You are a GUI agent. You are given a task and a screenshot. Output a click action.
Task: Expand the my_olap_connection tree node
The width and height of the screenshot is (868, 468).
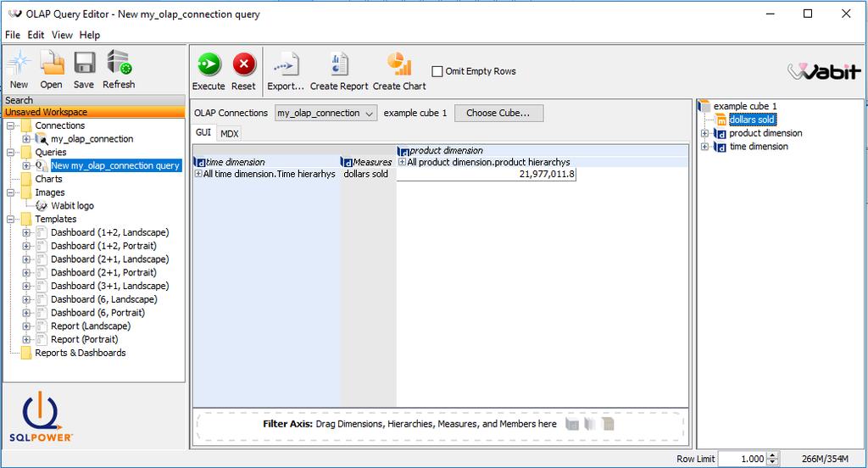pyautogui.click(x=26, y=139)
